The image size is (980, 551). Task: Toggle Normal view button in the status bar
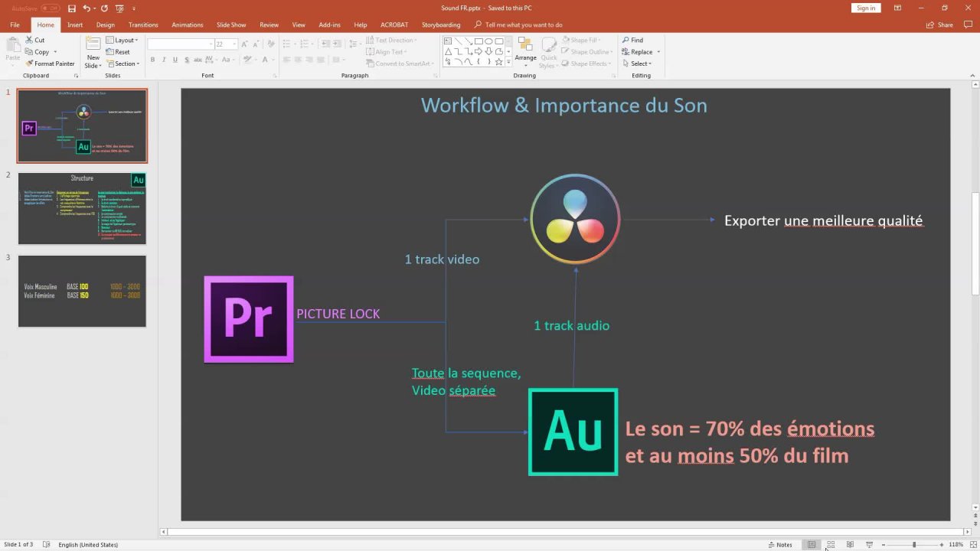[x=812, y=545]
